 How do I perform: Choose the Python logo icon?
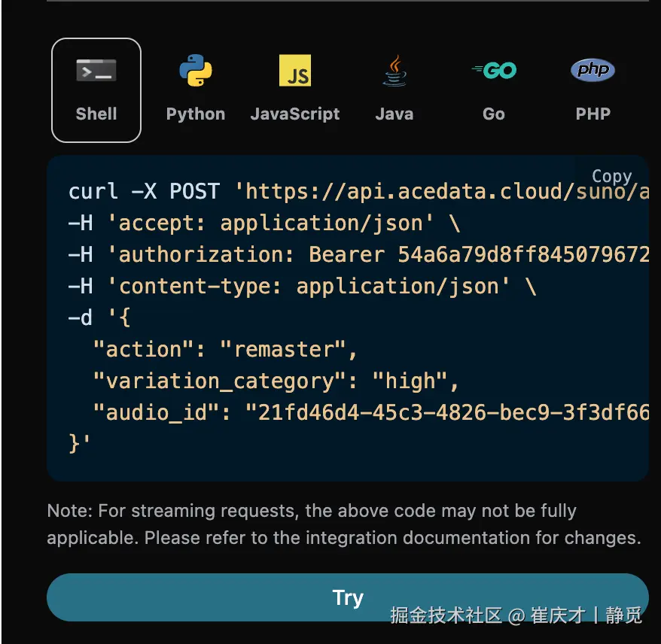click(x=196, y=70)
